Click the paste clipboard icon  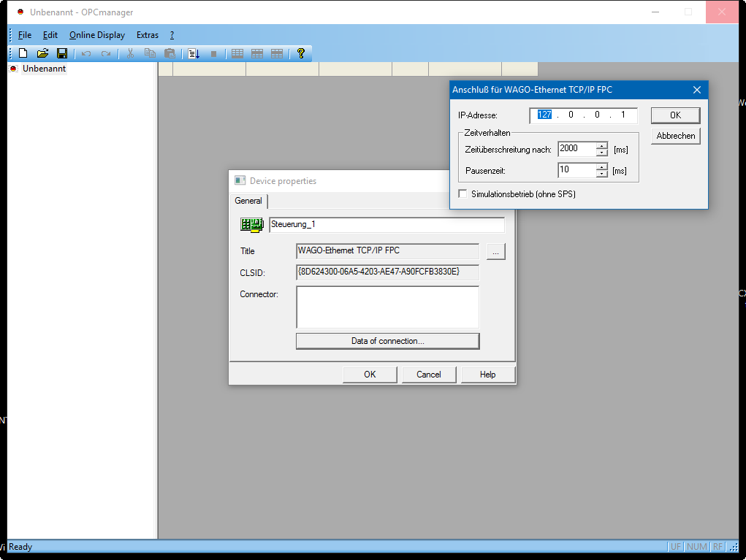pos(170,53)
